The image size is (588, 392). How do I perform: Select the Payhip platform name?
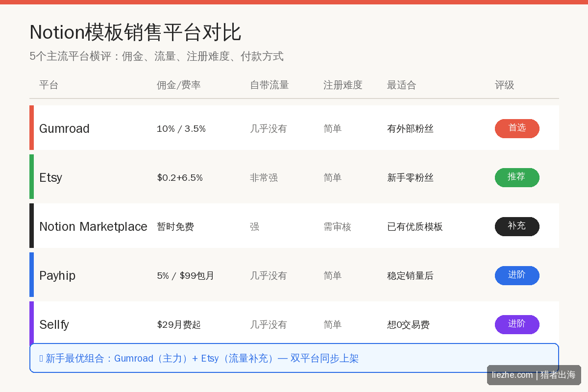click(57, 275)
